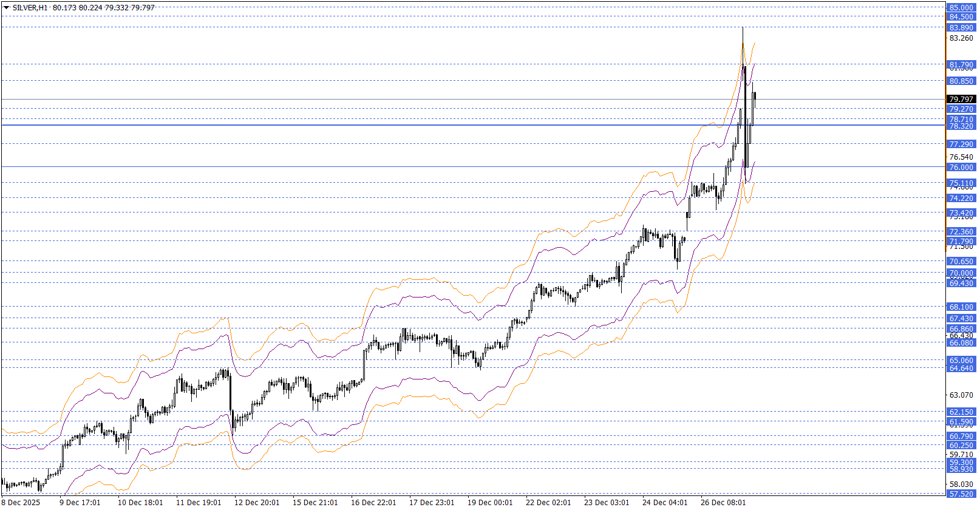Click the 63.070 price scale value
Viewport: 980px width, 510px height.
(x=961, y=395)
